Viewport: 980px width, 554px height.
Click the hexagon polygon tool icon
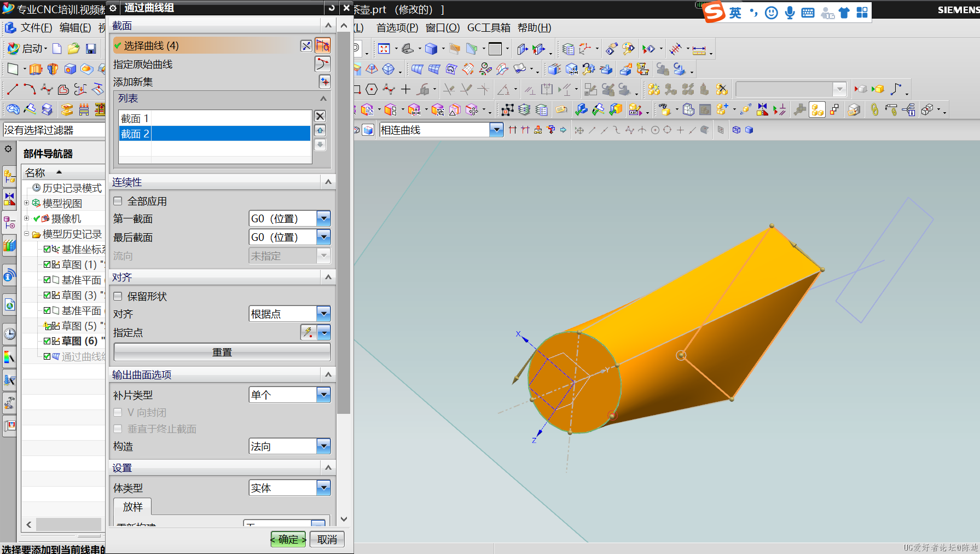click(x=372, y=89)
